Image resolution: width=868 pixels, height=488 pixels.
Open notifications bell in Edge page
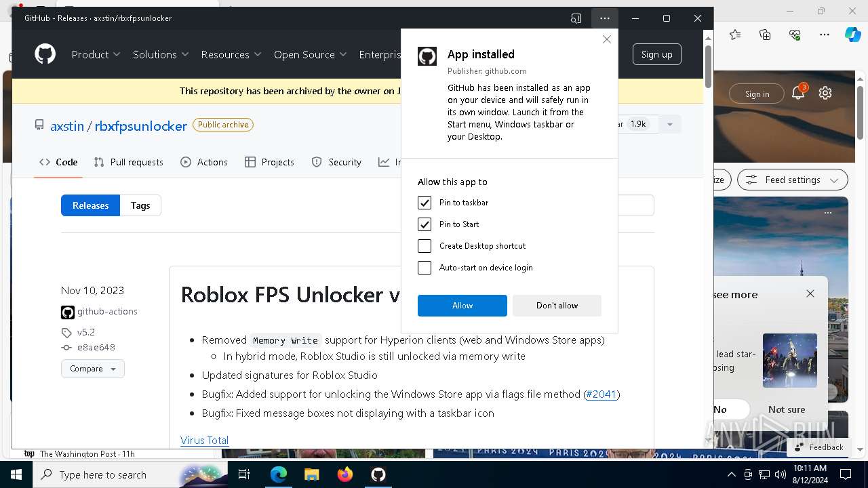click(798, 93)
